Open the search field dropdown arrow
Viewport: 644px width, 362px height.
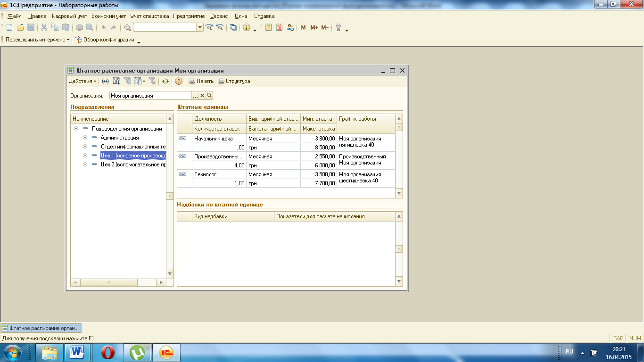[200, 28]
